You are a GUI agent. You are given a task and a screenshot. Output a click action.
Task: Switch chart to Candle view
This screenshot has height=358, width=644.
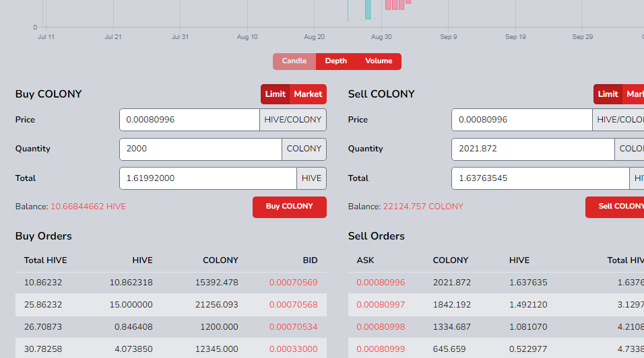click(x=294, y=61)
